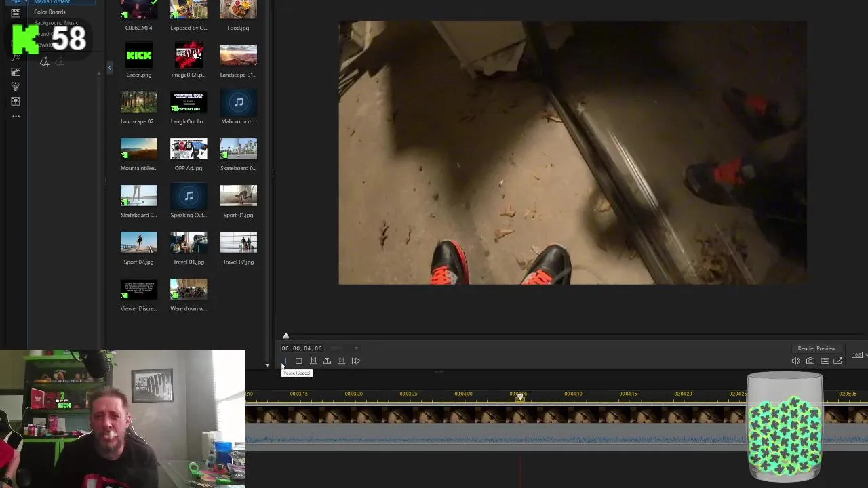The width and height of the screenshot is (868, 488).
Task: Select the Laugh Out Lo... thumbnail
Action: (189, 102)
